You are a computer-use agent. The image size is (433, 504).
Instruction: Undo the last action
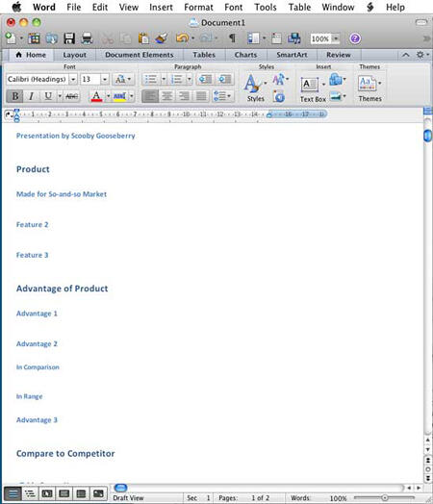point(182,38)
